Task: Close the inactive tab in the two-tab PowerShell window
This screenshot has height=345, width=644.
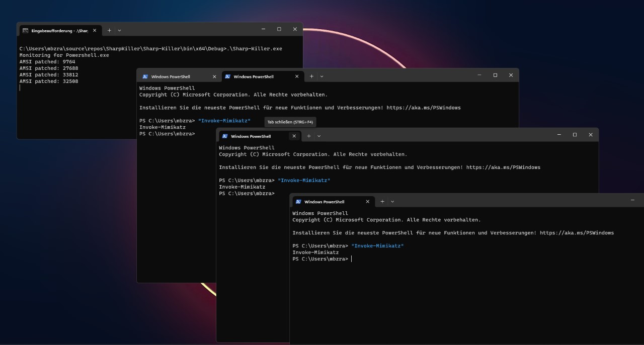Action: [x=214, y=76]
